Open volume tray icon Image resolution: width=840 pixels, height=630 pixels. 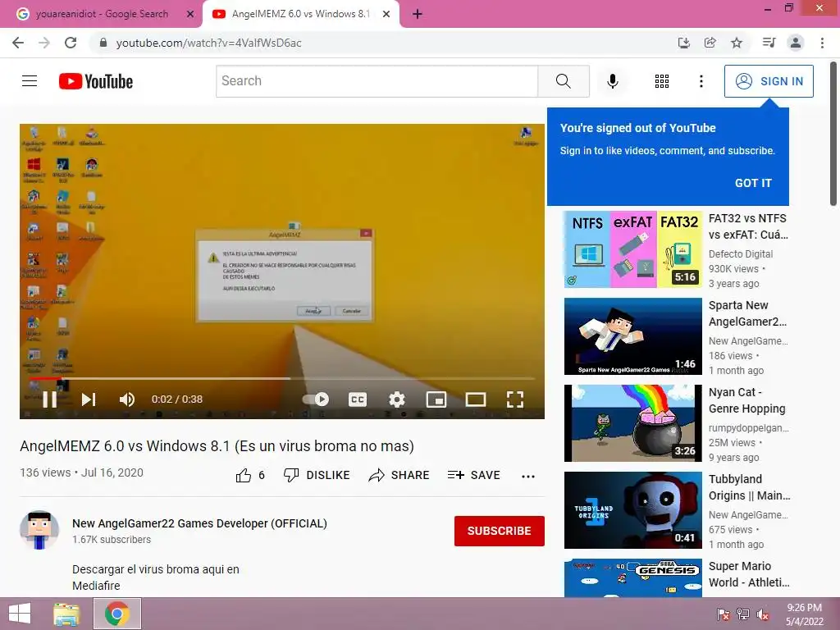coord(763,614)
